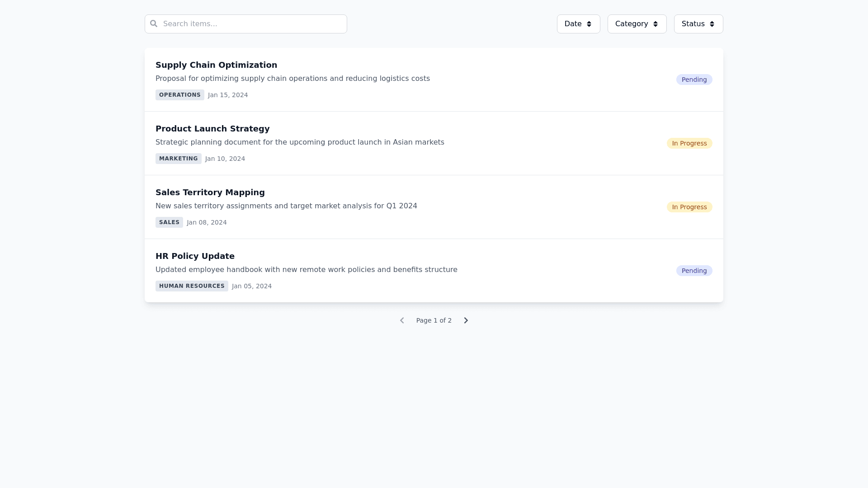Select Sales Territory Mapping title

[210, 192]
